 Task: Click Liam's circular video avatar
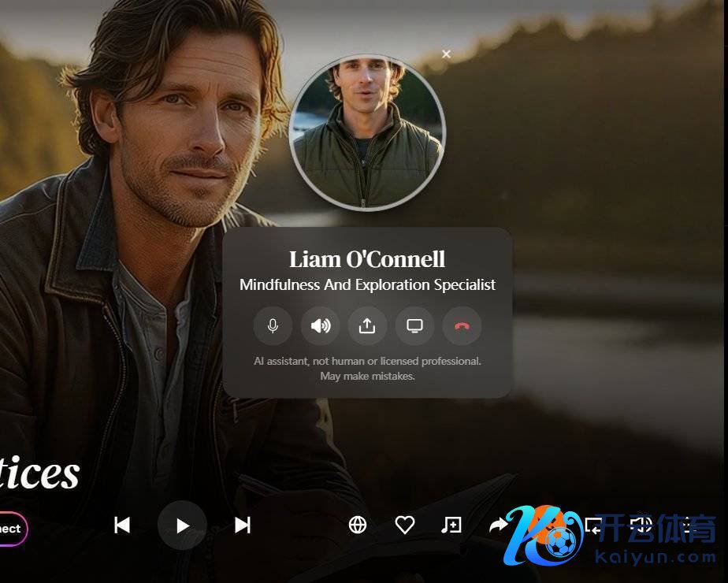(x=367, y=132)
